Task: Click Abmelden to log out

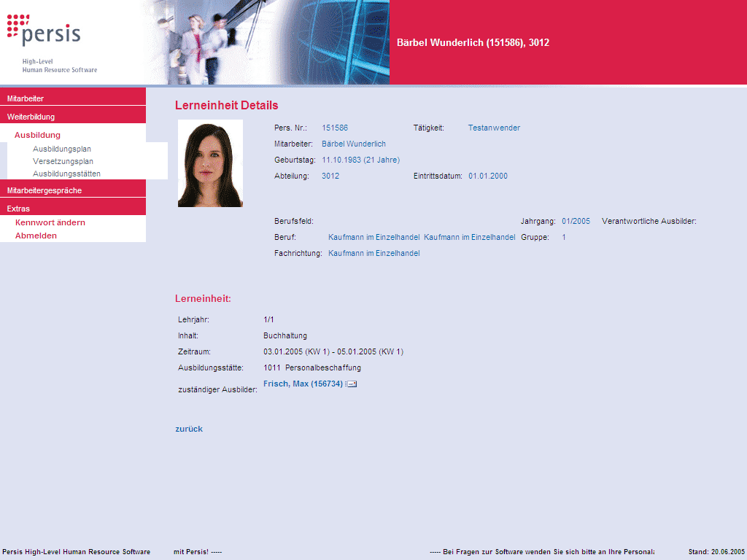Action: [36, 236]
